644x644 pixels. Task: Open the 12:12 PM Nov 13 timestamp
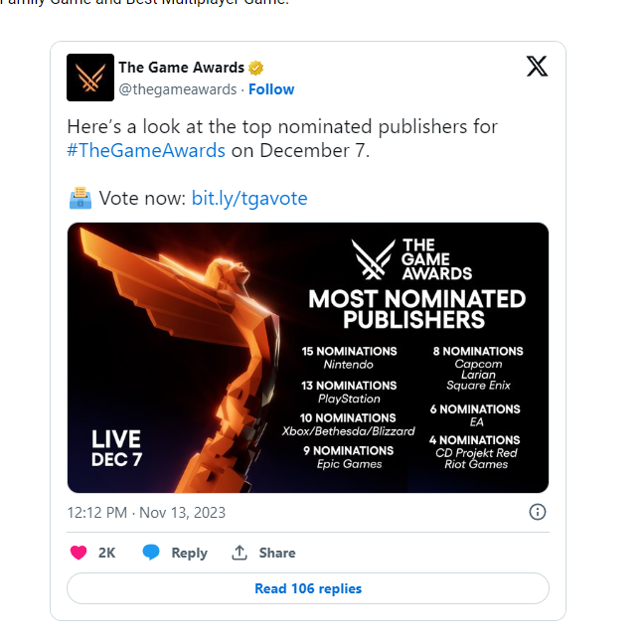146,513
